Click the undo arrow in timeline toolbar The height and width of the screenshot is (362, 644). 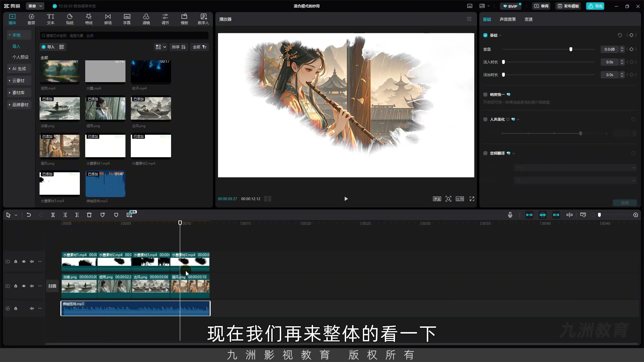pyautogui.click(x=29, y=215)
